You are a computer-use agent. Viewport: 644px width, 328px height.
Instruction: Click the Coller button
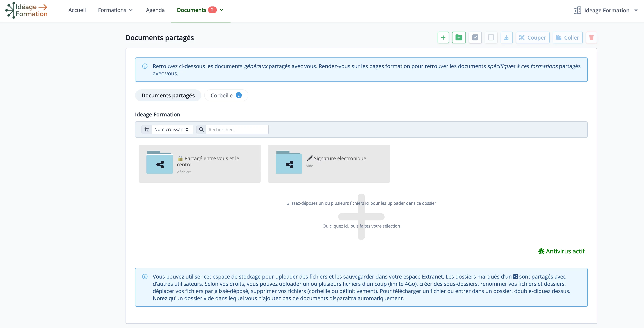tap(568, 37)
